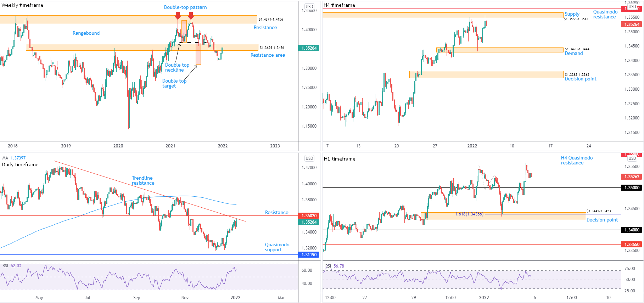644x303 pixels.
Task: Click the USD button on the H4 chart
Action: tap(632, 6)
